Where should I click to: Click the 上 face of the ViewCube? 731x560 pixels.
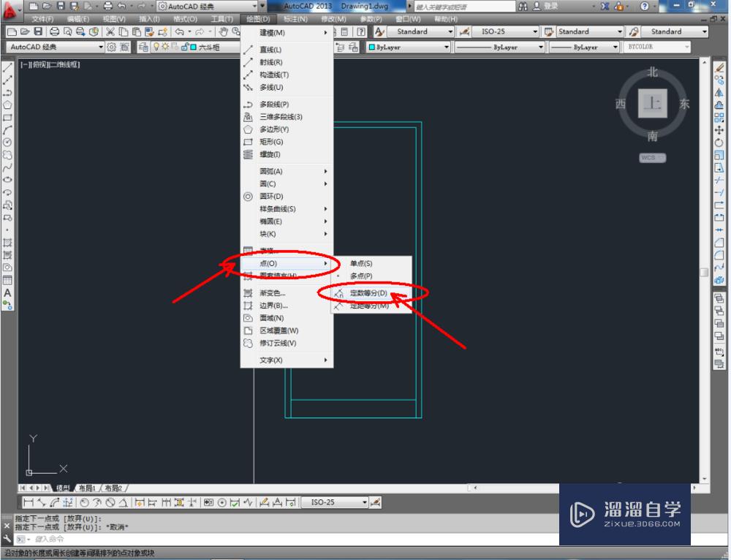(x=653, y=104)
